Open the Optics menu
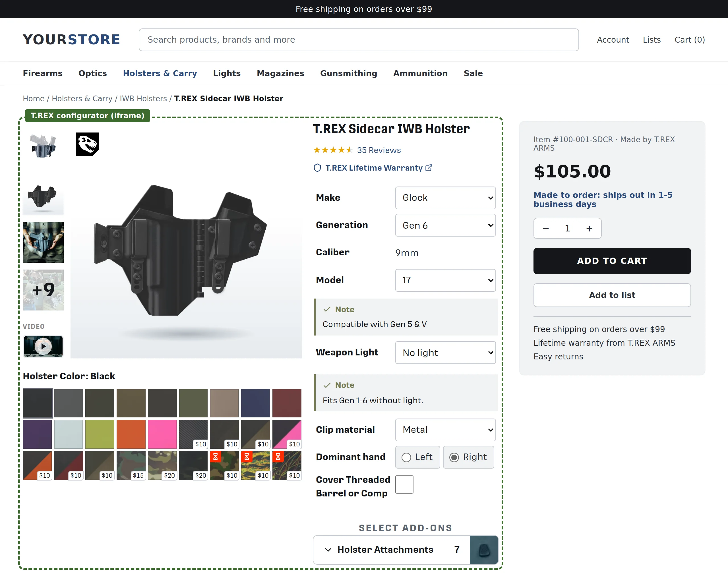Viewport: 728px width, 588px height. tap(92, 73)
